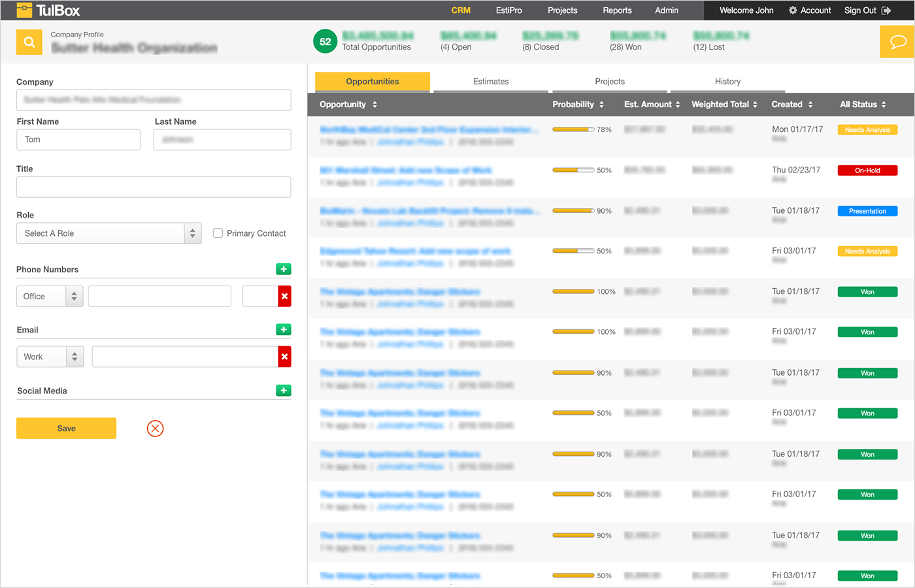Add social media with green plus
The image size is (915, 588).
tap(284, 391)
